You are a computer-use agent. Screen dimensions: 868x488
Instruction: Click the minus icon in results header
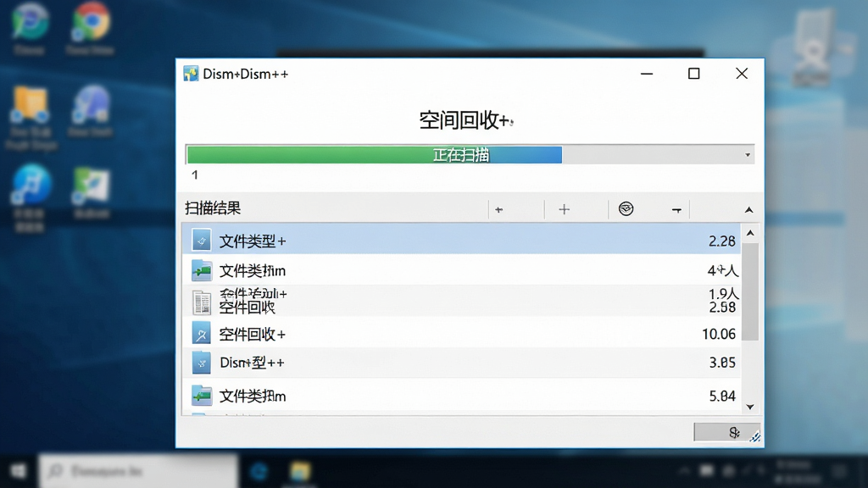coord(676,210)
